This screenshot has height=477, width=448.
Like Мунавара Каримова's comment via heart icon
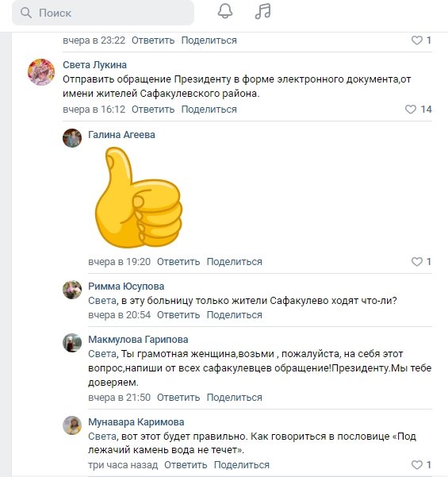(x=417, y=464)
